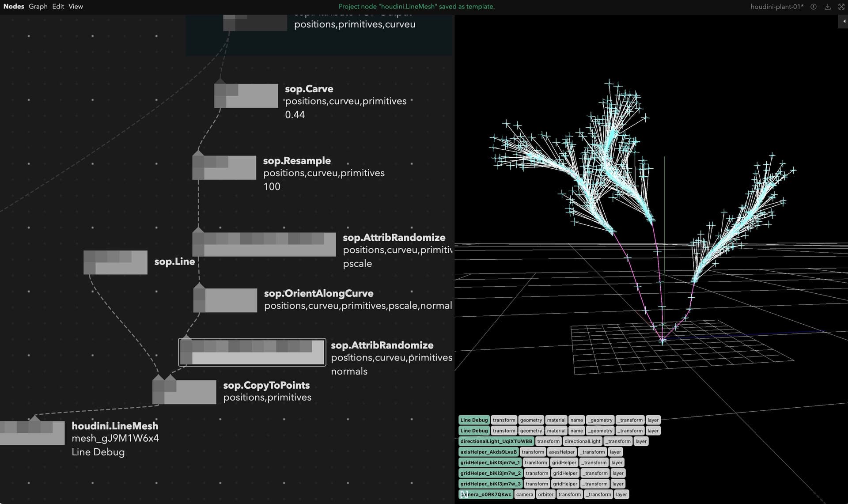The width and height of the screenshot is (848, 504).
Task: Click the orbiter tag on the camera row
Action: 545,494
